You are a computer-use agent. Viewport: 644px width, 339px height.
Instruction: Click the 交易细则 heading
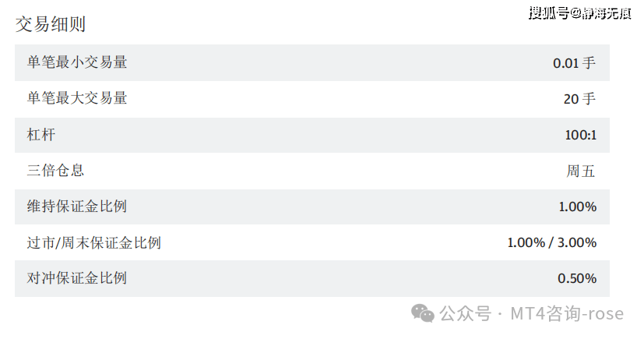(x=51, y=24)
